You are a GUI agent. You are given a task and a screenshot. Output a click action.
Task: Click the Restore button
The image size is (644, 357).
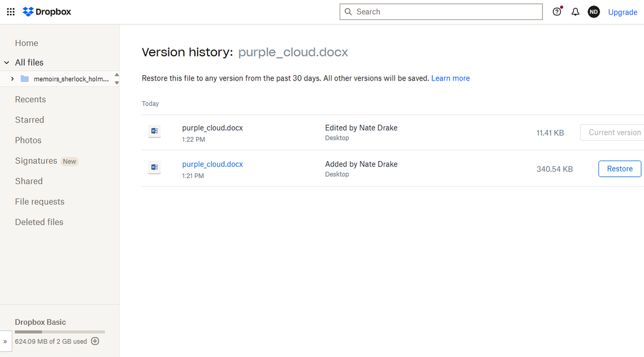[x=619, y=168]
